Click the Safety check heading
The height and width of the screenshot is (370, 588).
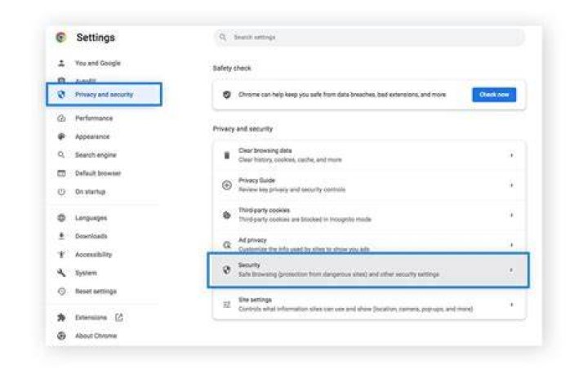[x=232, y=68]
